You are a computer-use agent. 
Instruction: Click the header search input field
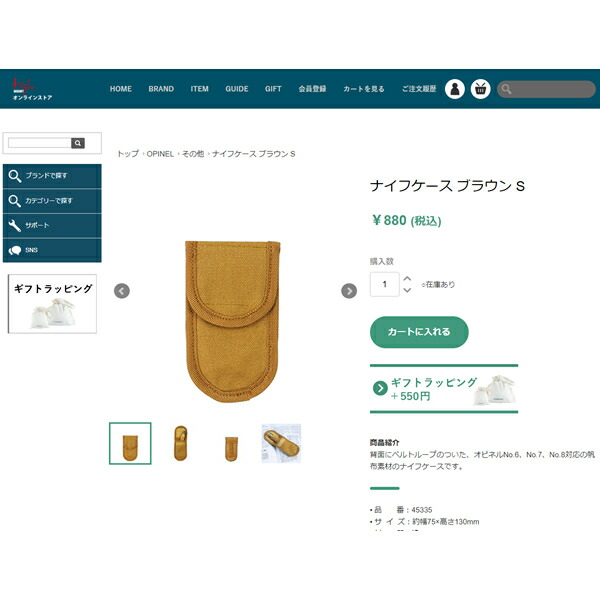pos(546,89)
